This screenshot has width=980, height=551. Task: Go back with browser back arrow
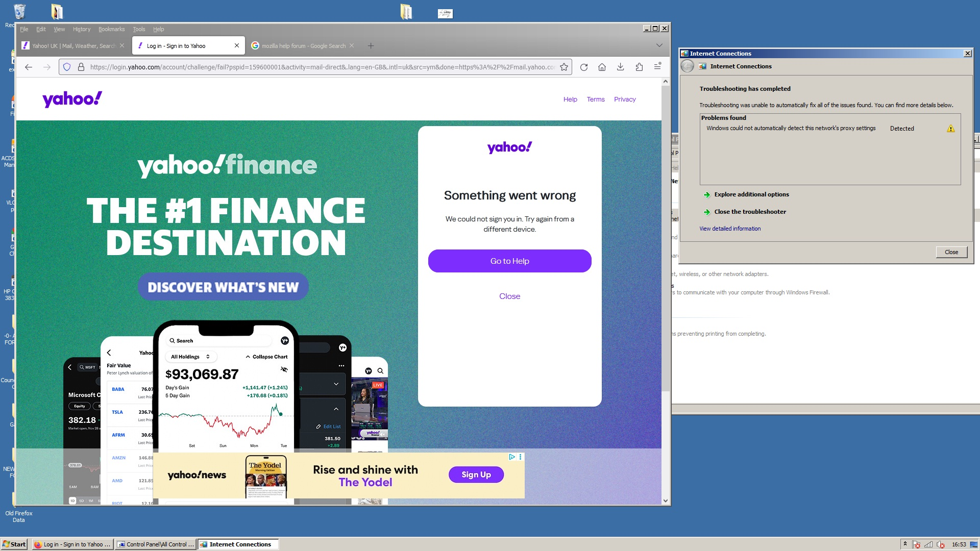(x=29, y=67)
